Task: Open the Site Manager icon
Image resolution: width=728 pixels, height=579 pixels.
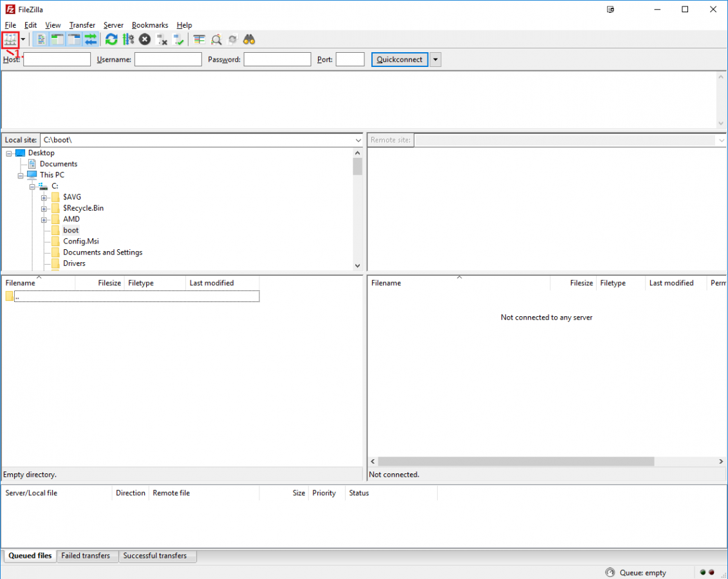Action: tap(10, 39)
